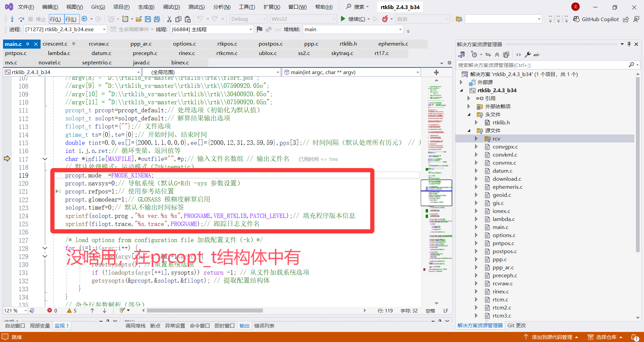Click the Step Over curved-arrow debug icon
The width and height of the screenshot is (644, 342).
pyautogui.click(x=21, y=19)
